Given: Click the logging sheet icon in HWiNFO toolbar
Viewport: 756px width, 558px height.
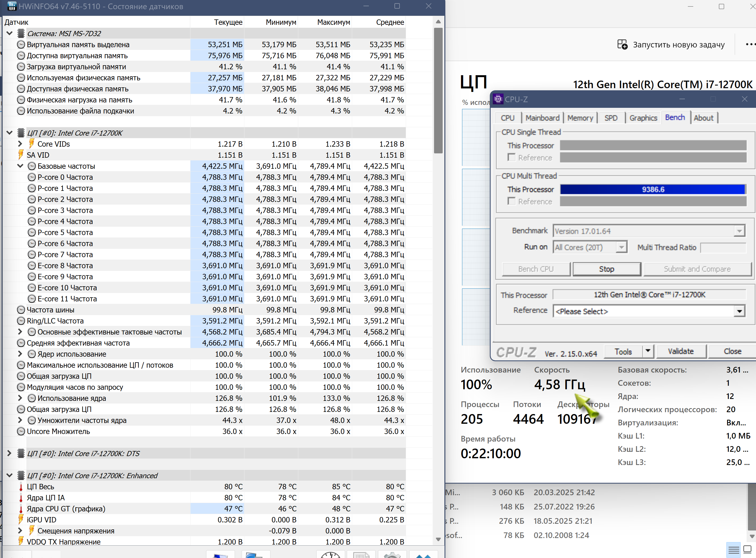Looking at the screenshot, I should click(361, 554).
